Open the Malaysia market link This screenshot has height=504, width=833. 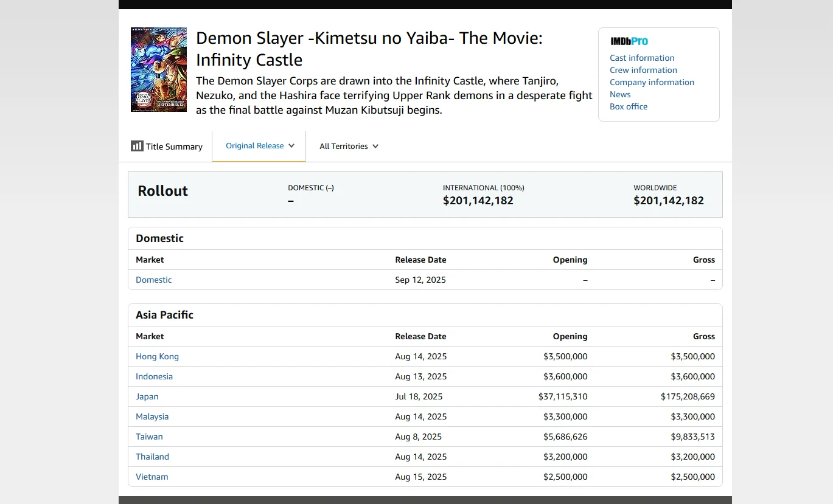152,416
